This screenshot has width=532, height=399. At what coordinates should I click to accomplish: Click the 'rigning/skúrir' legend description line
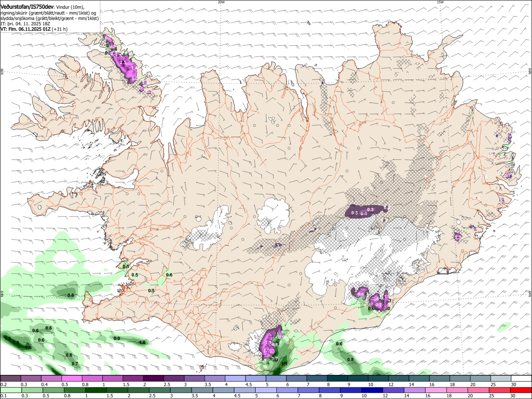coord(48,13)
